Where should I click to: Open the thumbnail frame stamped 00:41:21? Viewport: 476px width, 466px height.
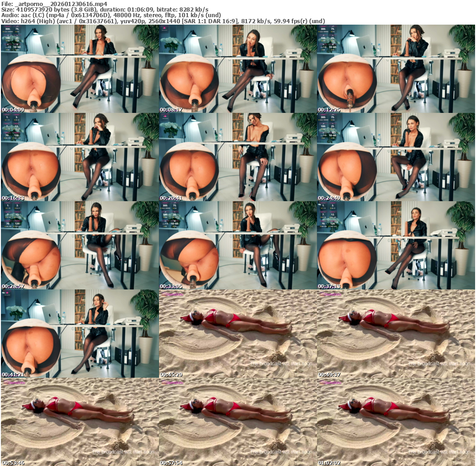pyautogui.click(x=79, y=334)
